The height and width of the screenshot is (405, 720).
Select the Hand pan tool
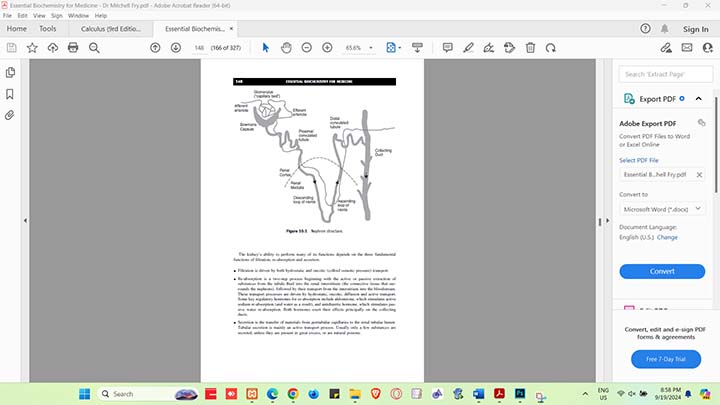286,48
